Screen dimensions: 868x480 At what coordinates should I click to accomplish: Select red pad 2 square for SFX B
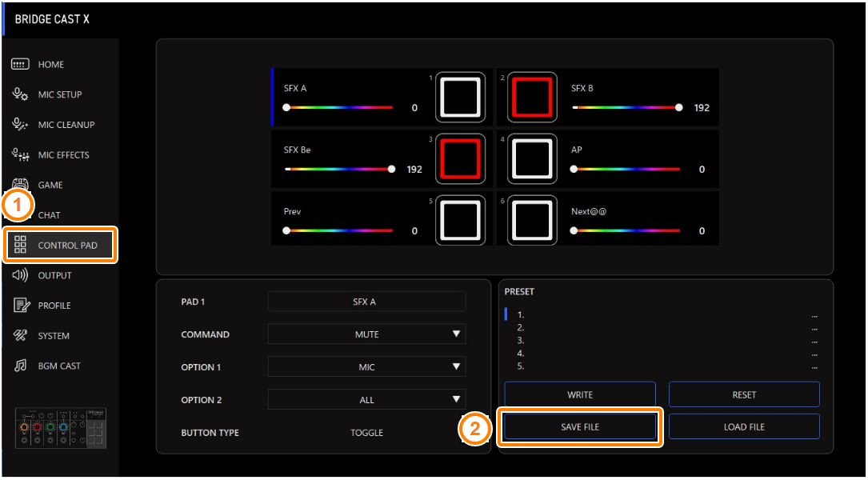(532, 98)
